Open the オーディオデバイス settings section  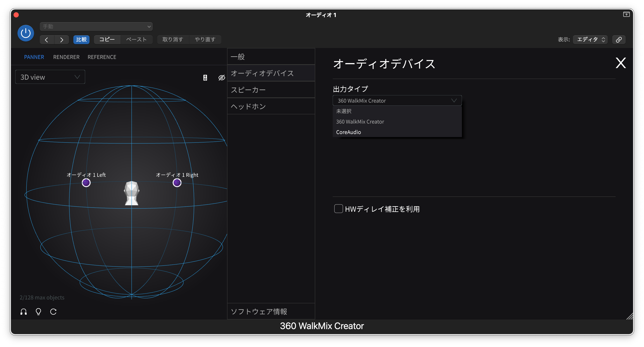pos(271,73)
